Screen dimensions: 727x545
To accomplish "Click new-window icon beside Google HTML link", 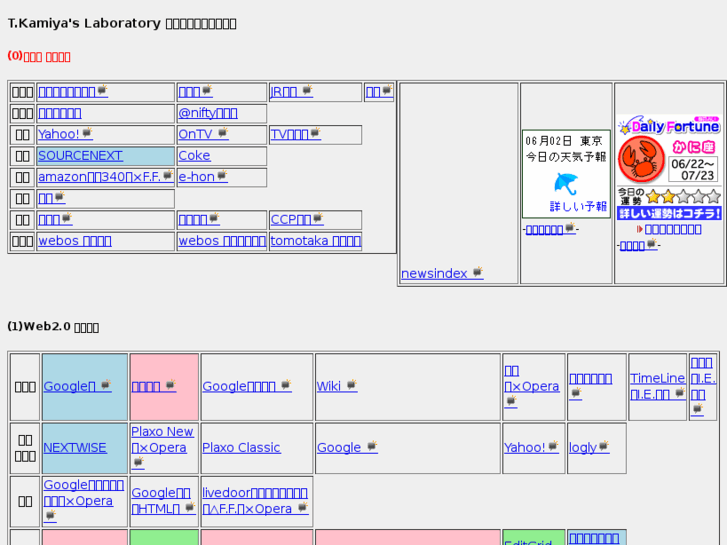I will [190, 507].
